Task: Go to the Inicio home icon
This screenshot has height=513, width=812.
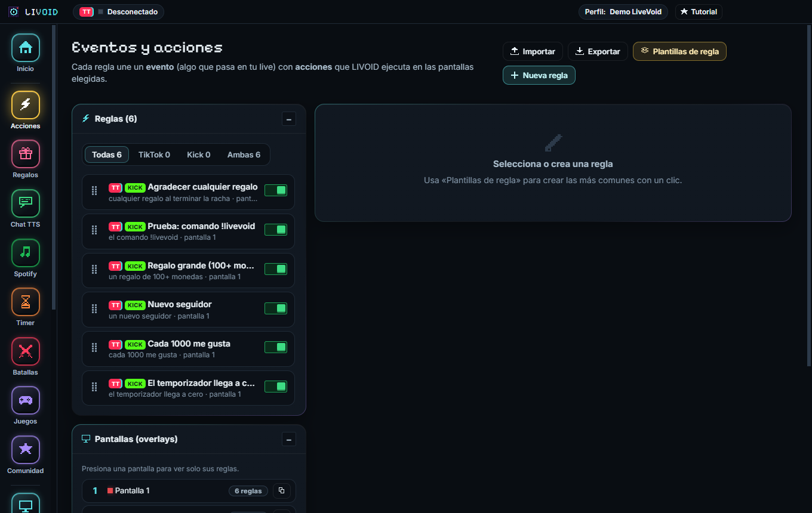Action: 26,48
